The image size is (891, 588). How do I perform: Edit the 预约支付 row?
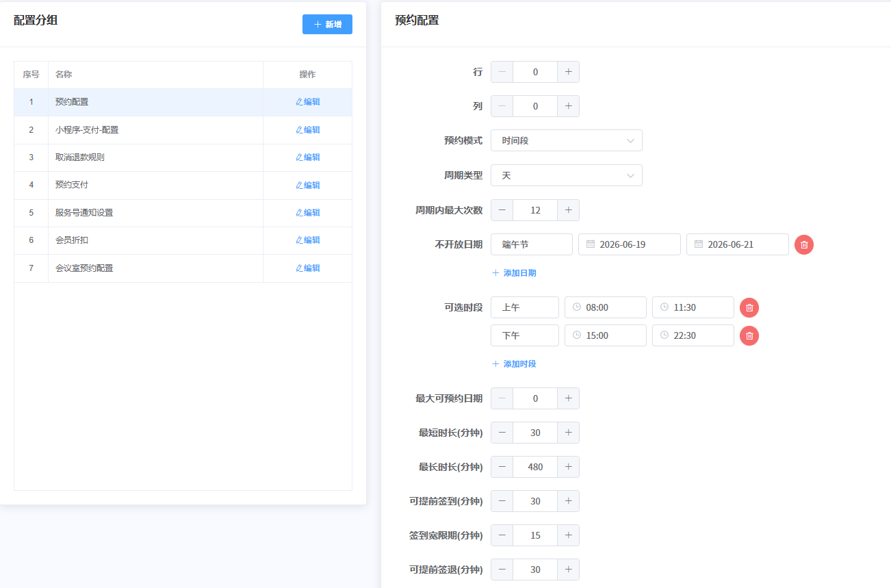point(308,186)
